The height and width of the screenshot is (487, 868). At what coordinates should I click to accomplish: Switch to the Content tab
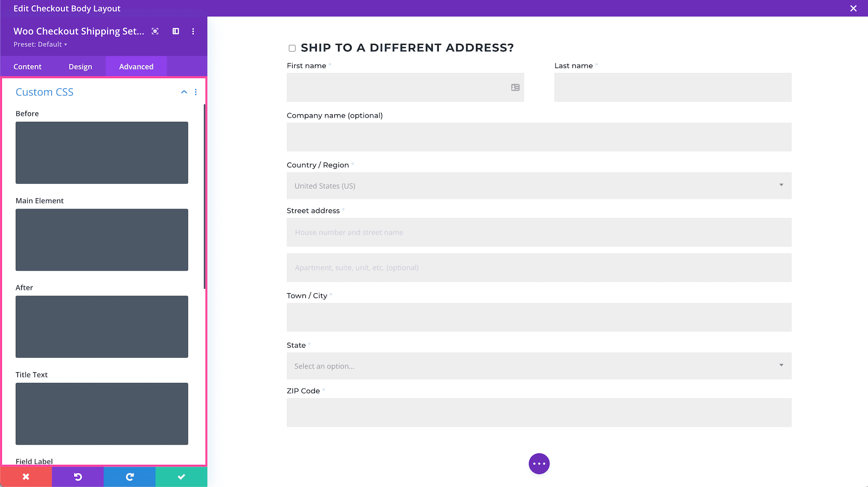[27, 67]
